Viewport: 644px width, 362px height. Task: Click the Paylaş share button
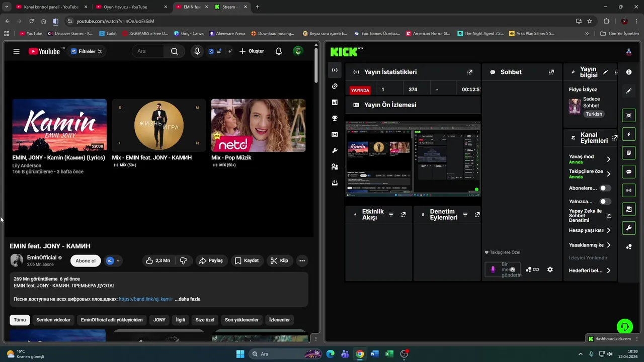point(211,260)
